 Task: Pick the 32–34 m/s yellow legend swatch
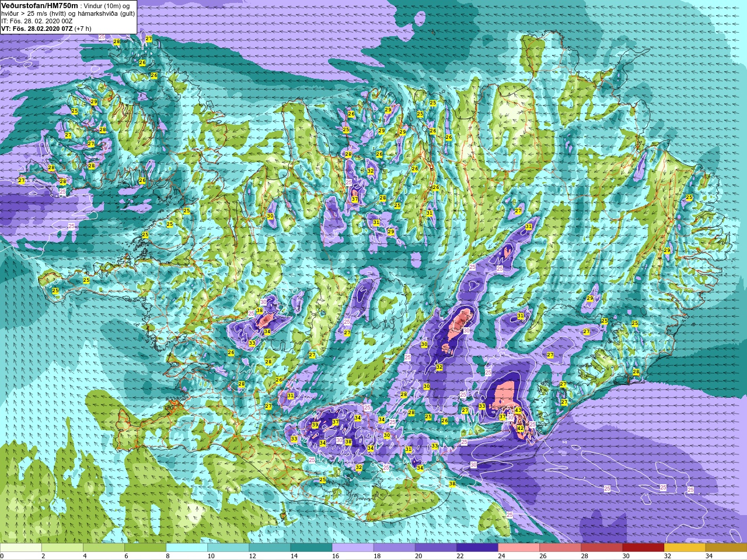click(x=684, y=548)
